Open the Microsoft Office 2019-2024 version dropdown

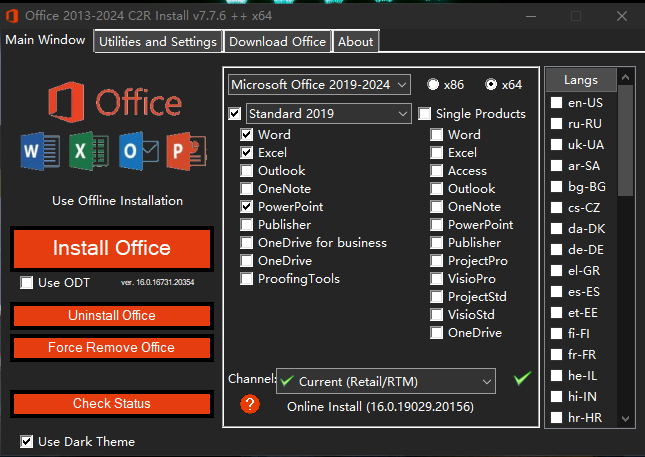click(x=319, y=84)
